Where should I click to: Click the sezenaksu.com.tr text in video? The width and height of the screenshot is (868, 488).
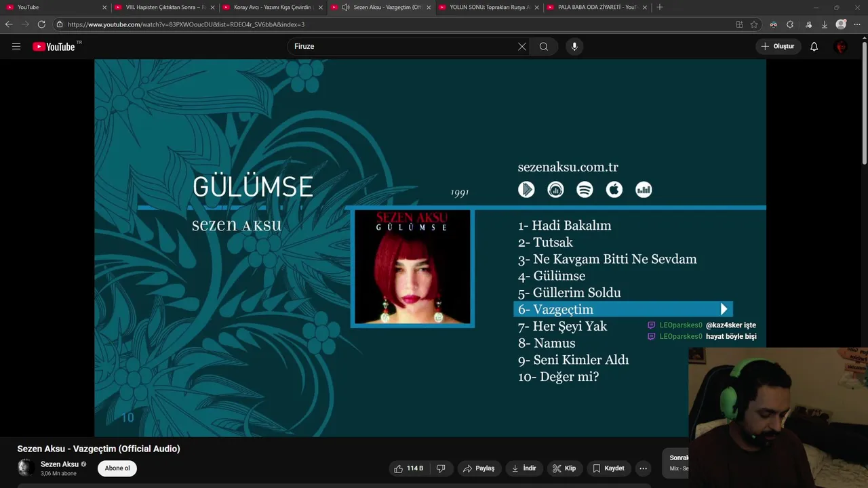tap(568, 167)
